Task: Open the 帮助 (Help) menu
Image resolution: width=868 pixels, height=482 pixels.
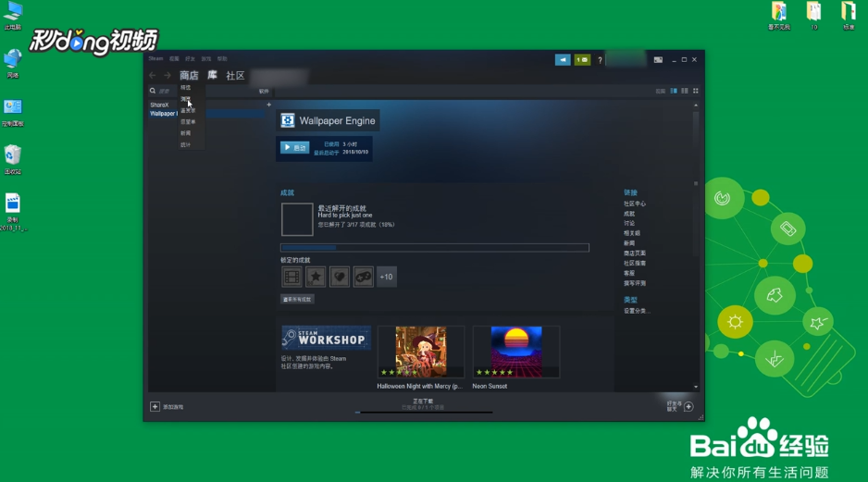Action: 222,58
